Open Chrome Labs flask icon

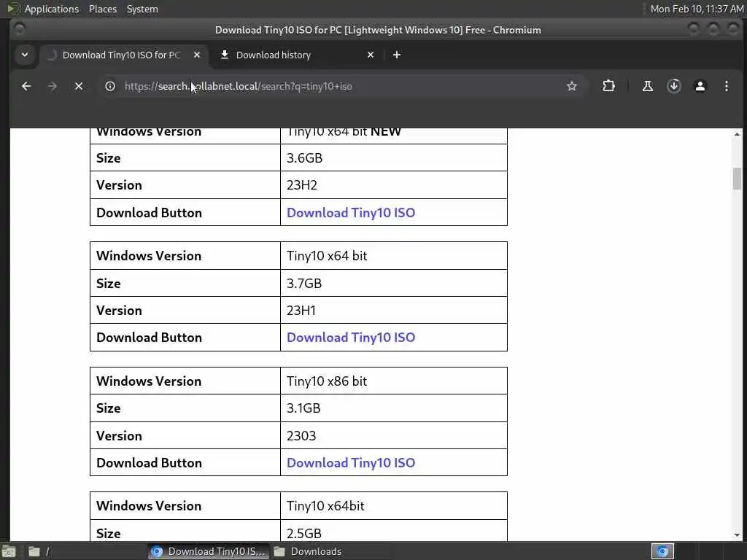point(648,86)
